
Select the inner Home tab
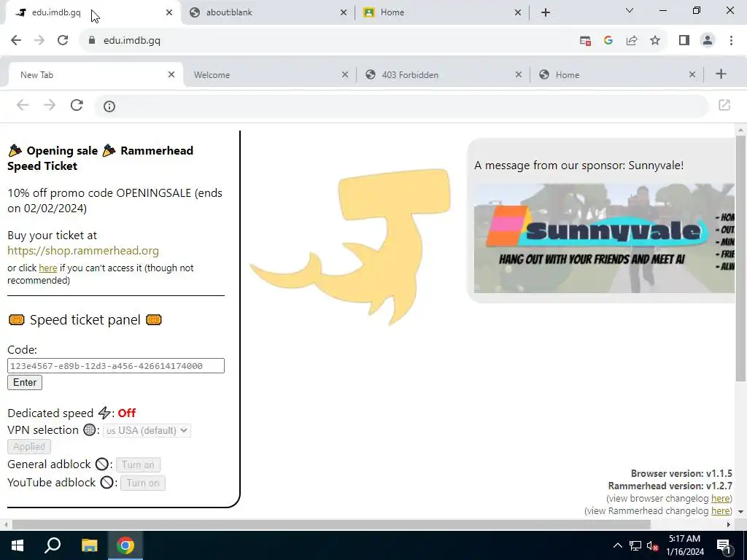coord(617,75)
